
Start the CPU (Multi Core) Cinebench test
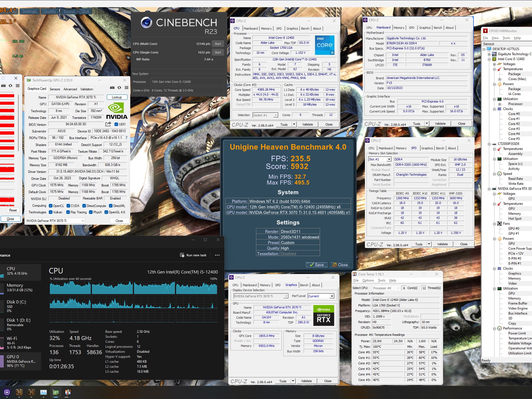coord(218,44)
